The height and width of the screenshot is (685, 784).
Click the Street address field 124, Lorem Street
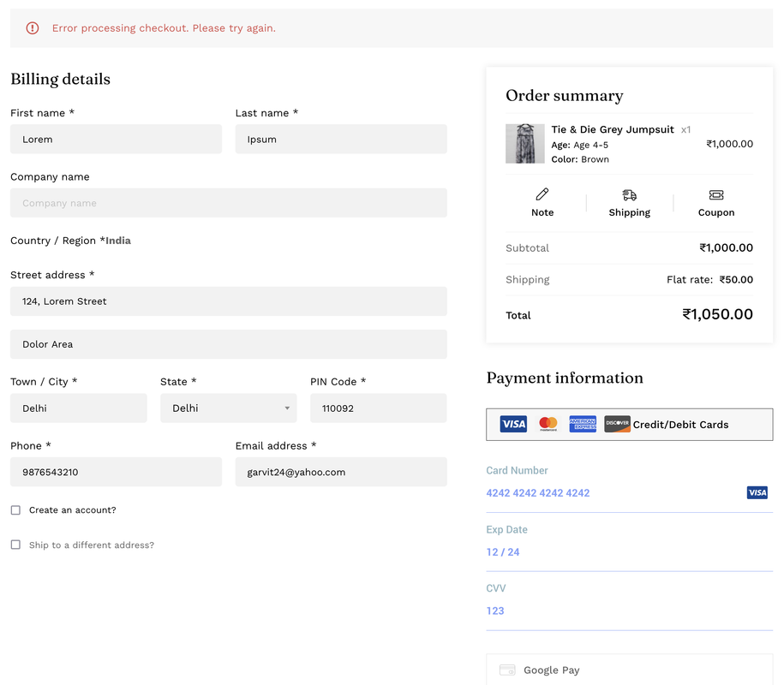click(x=229, y=301)
